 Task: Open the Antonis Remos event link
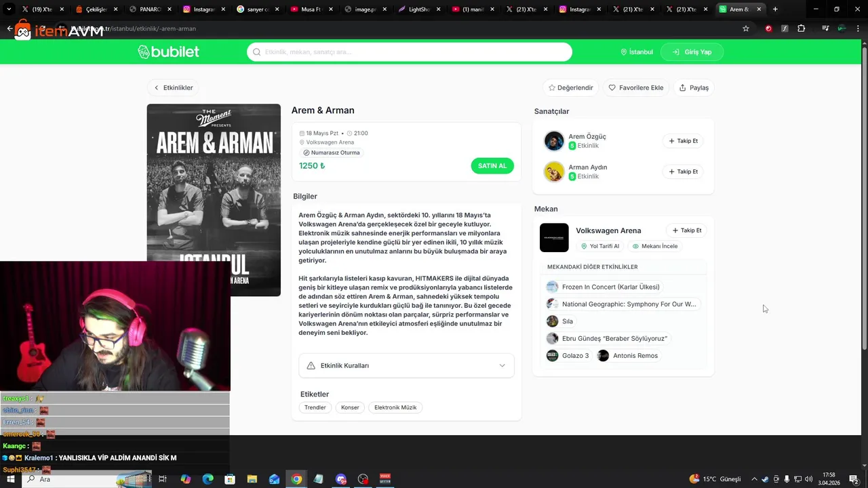628,356
